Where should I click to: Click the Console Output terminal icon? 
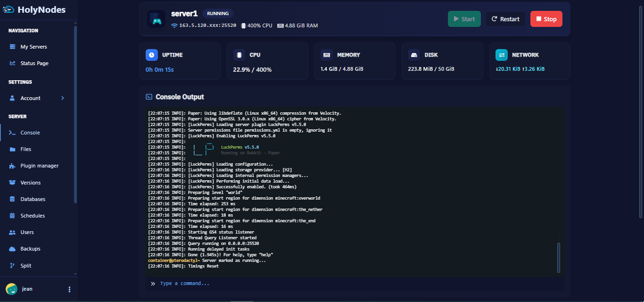(x=149, y=97)
